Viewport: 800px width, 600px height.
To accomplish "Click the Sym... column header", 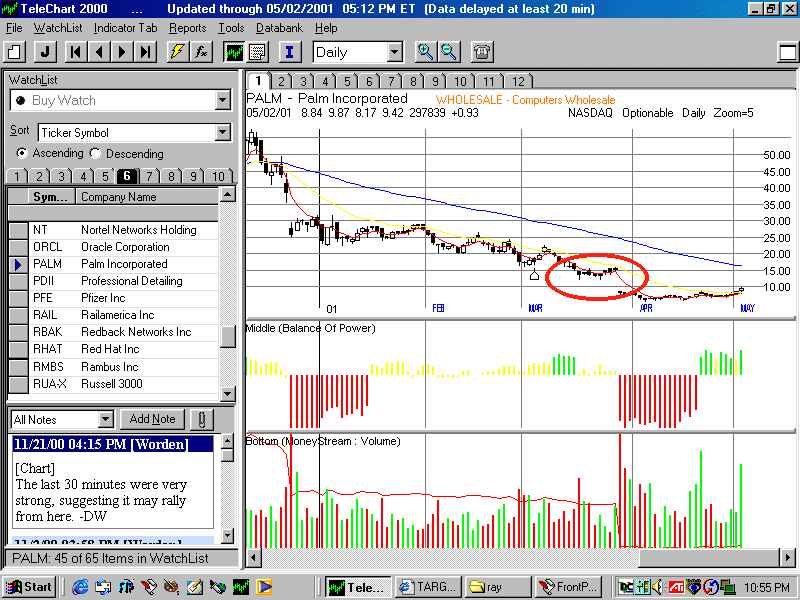I will pos(51,197).
